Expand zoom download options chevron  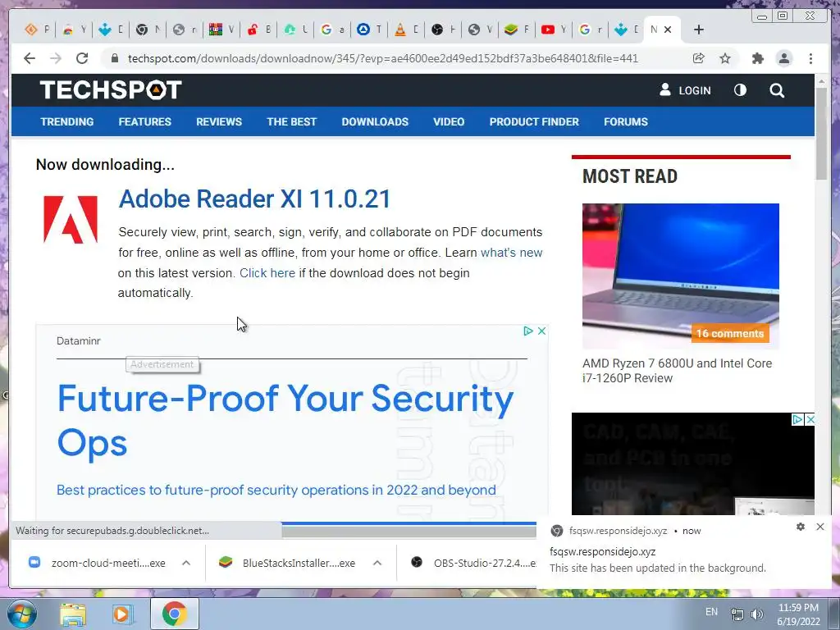coord(186,563)
